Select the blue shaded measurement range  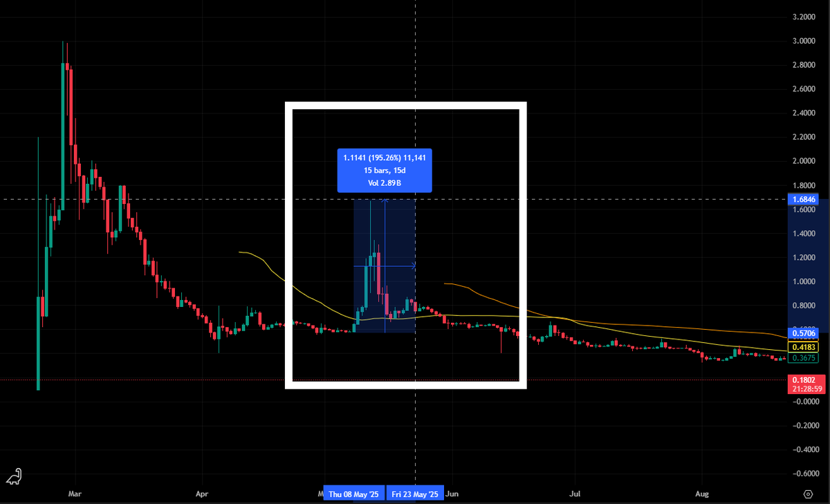pos(385,266)
